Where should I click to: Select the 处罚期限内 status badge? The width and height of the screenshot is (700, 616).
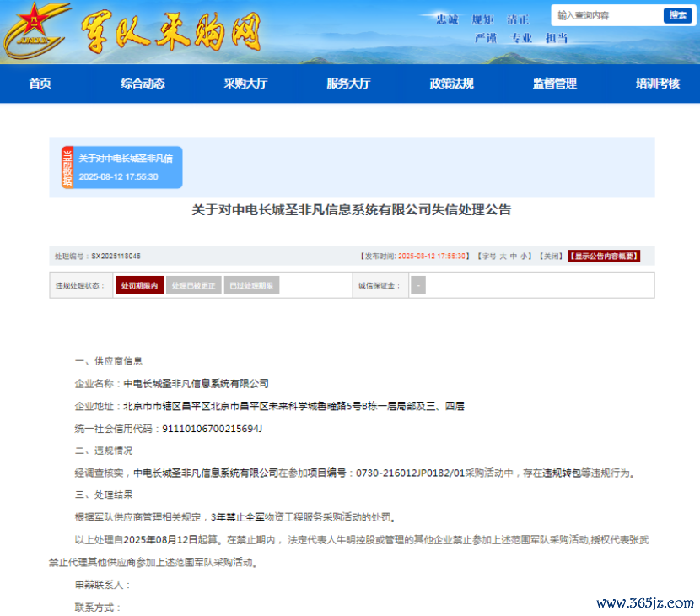[x=139, y=286]
